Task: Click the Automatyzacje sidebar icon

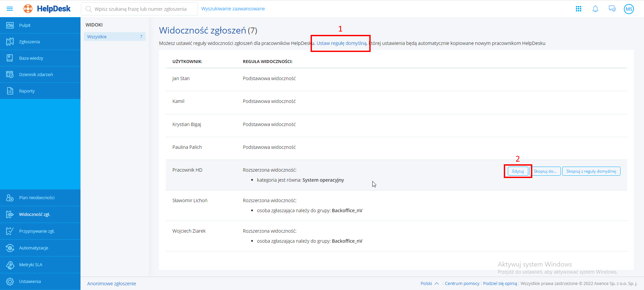Action: (10, 248)
